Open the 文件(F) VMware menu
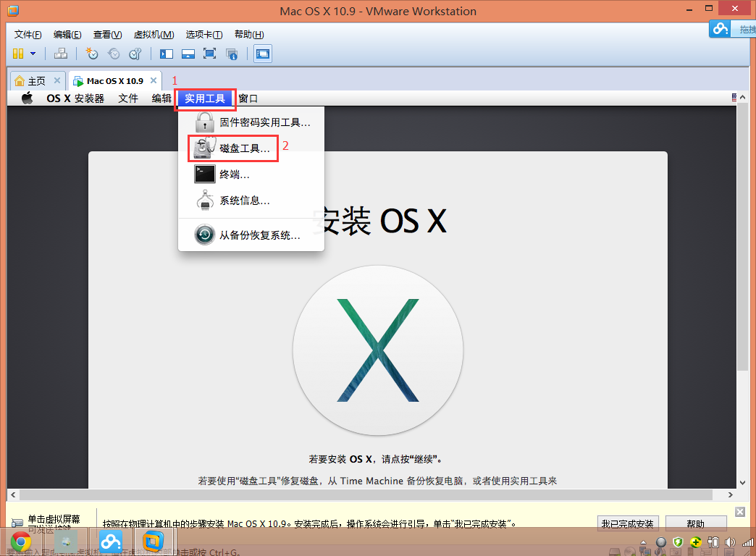The image size is (756, 556). 28,35
